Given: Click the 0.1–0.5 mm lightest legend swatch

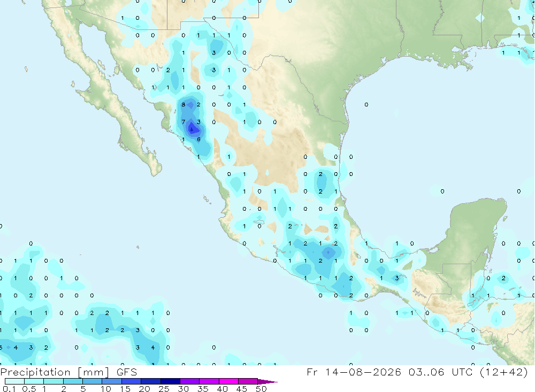Looking at the screenshot, I should (14, 381).
